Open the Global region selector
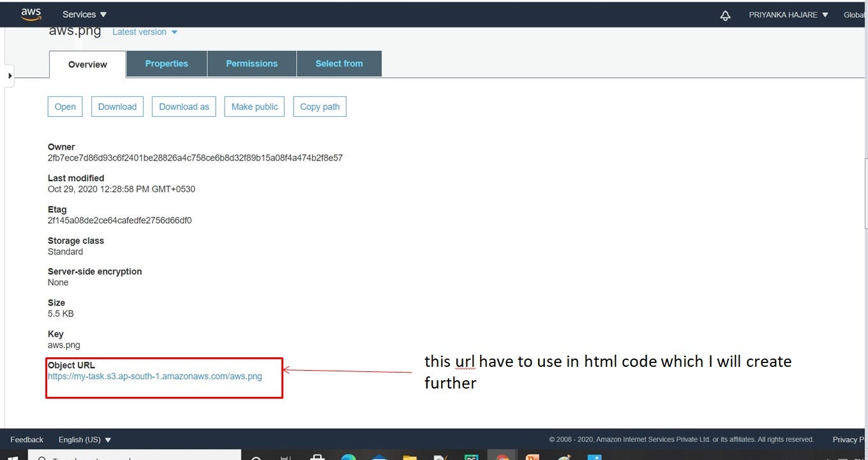This screenshot has height=460, width=868. point(855,15)
